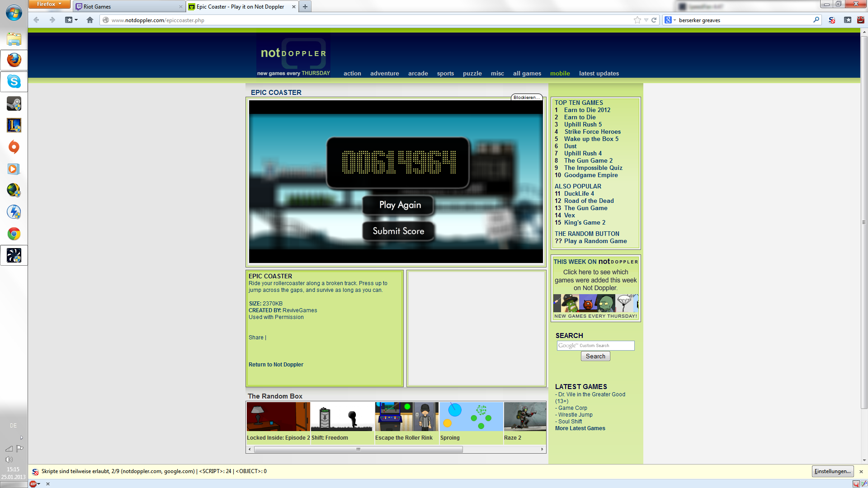This screenshot has width=868, height=488.
Task: Go to the browser home page icon
Action: pyautogui.click(x=90, y=20)
